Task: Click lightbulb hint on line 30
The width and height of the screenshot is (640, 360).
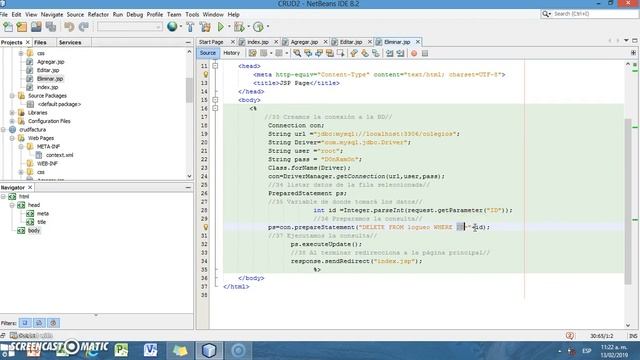Action: click(206, 227)
